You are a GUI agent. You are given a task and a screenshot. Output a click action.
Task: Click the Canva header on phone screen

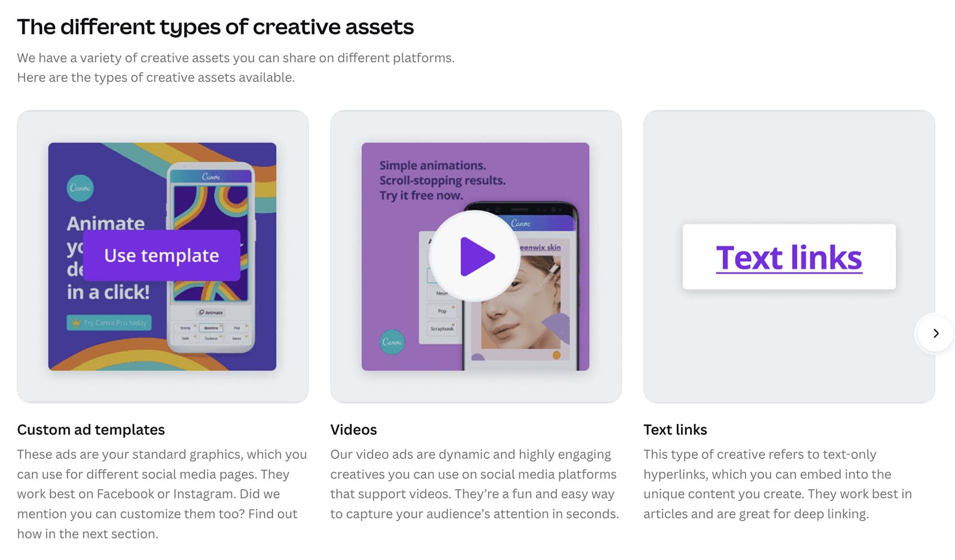[211, 176]
